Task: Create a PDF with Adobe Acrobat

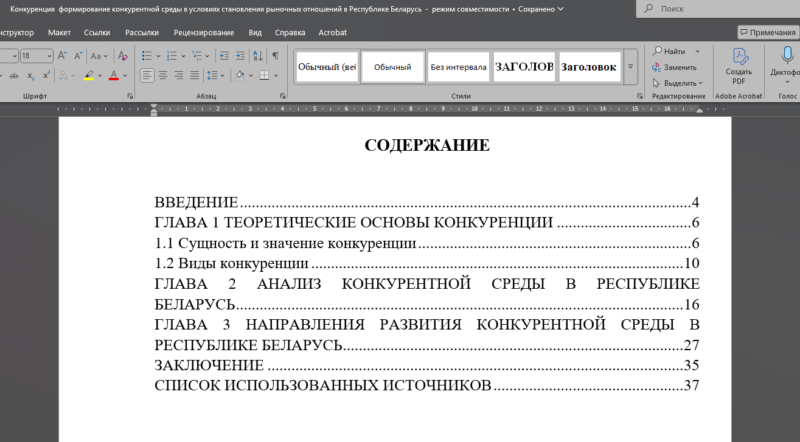Action: click(x=739, y=66)
